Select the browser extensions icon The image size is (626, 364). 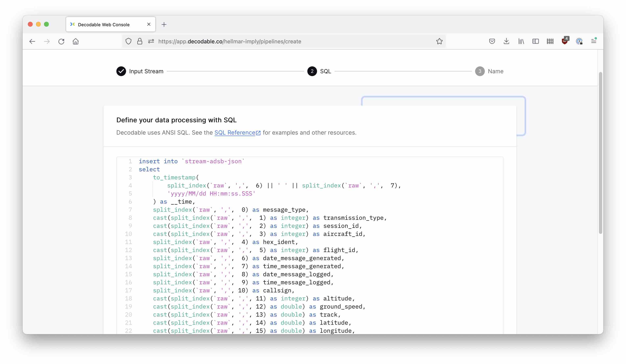550,41
